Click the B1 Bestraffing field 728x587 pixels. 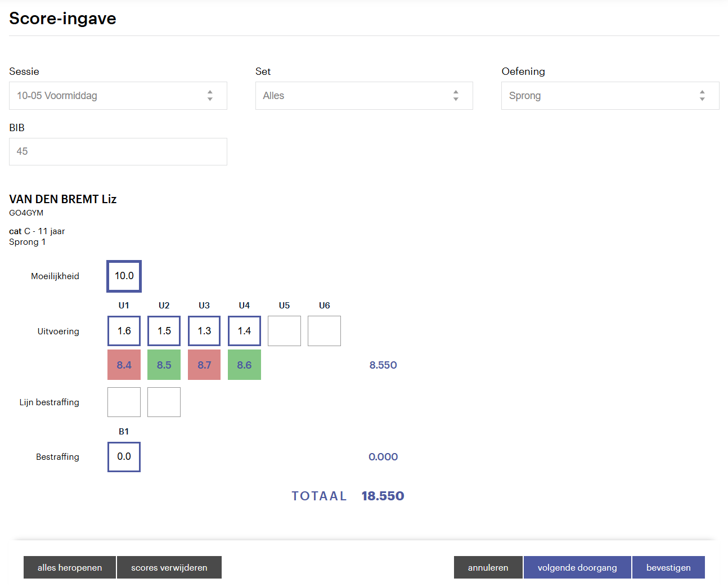(x=124, y=456)
